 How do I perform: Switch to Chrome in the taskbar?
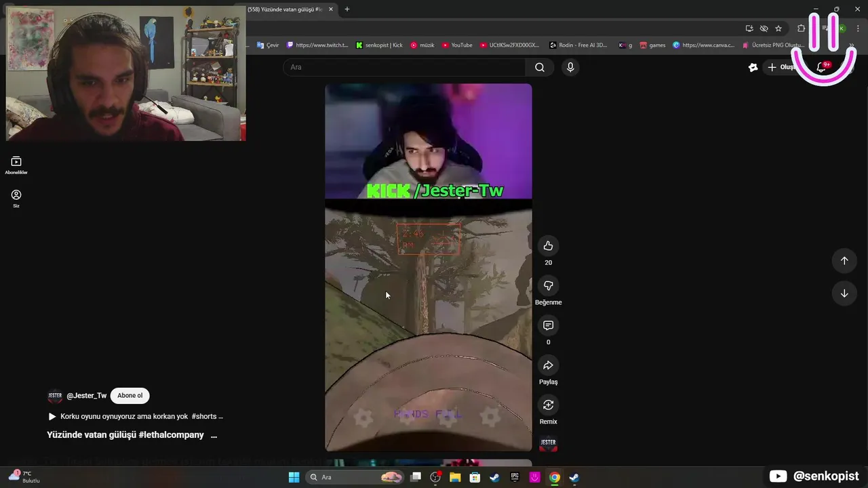554,477
